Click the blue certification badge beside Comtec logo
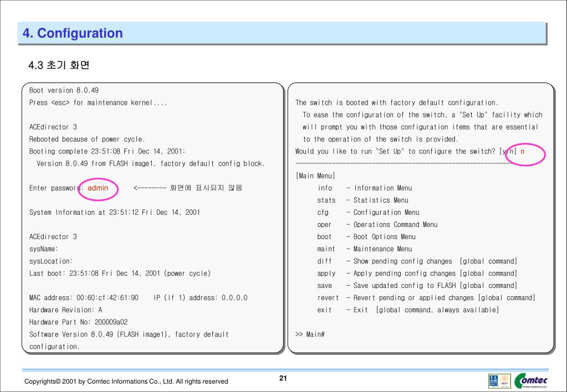 [493, 381]
